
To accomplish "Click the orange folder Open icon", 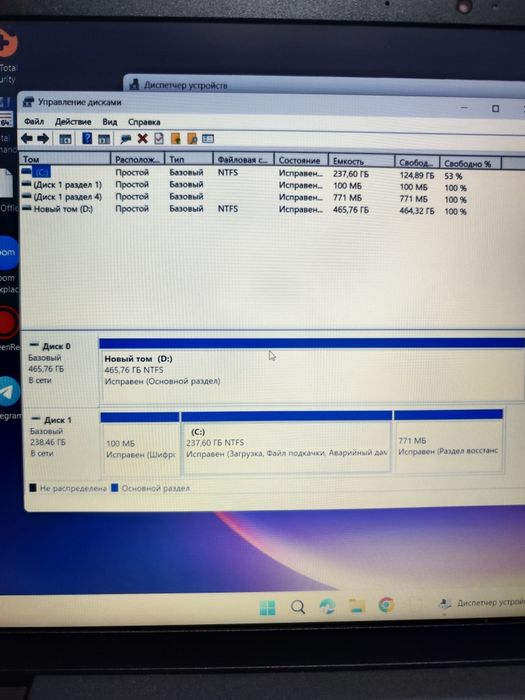I will 175,139.
